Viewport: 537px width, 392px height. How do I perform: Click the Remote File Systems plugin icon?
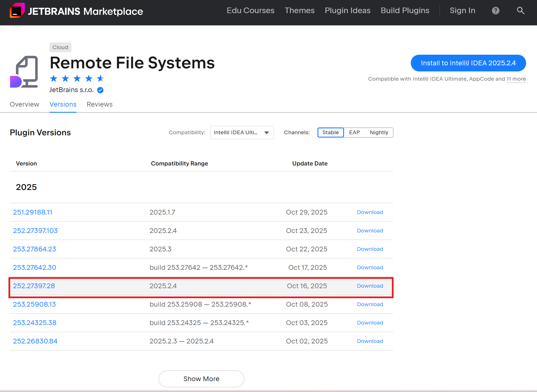point(24,72)
